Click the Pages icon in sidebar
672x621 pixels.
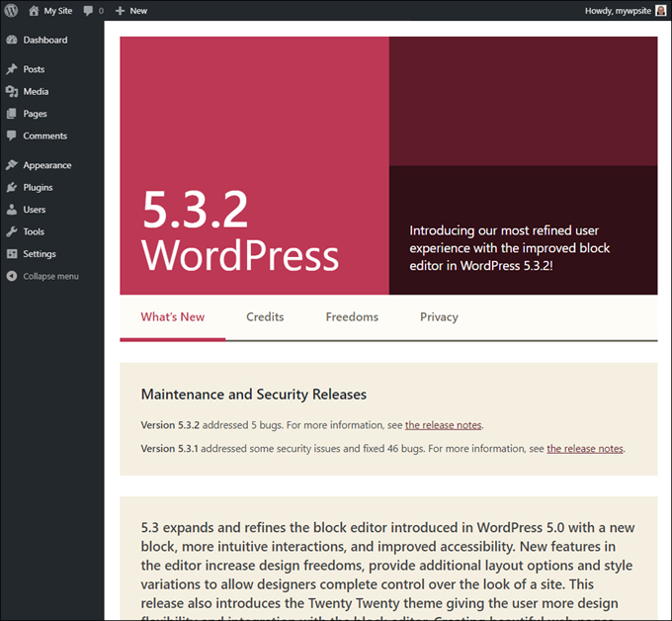coord(12,114)
